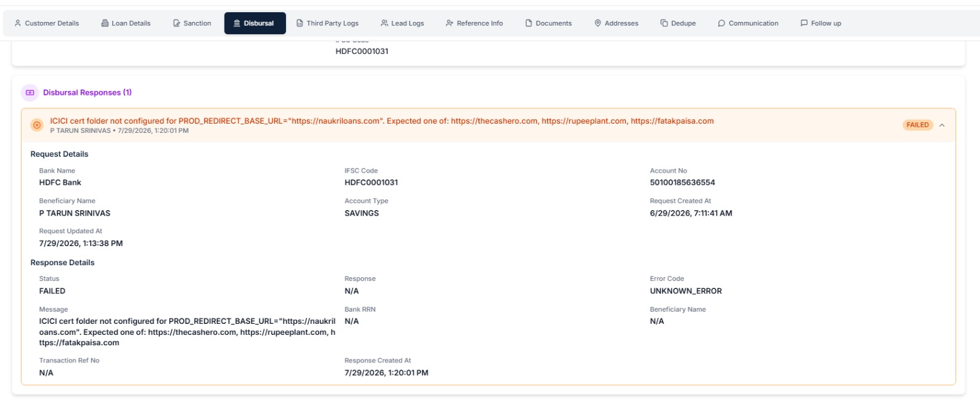Open the Addresses tab

[616, 23]
